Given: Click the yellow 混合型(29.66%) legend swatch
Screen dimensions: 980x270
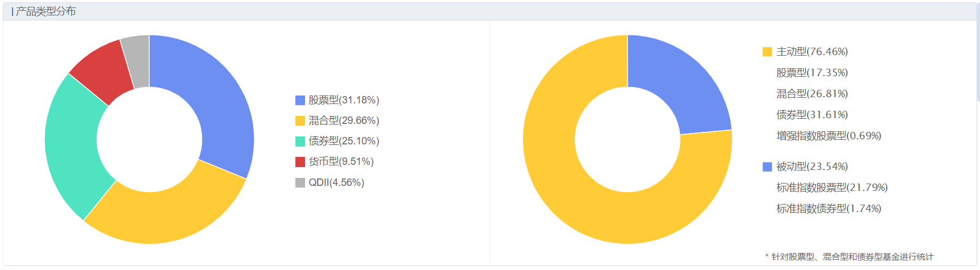Looking at the screenshot, I should [300, 121].
